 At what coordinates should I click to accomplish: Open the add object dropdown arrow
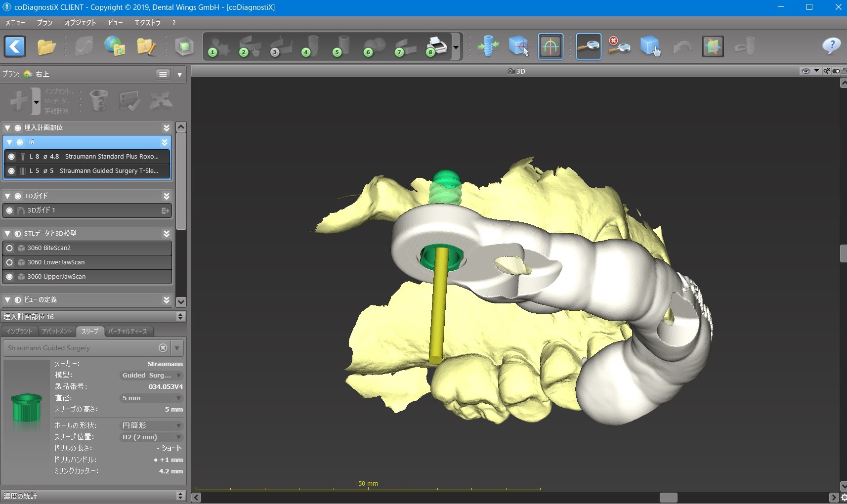(x=36, y=102)
